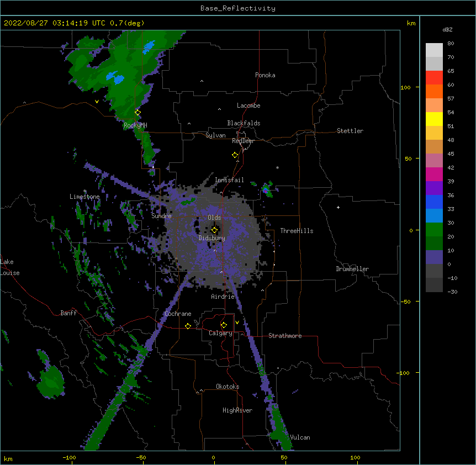Select the slate blue 0-10 dBZ legend swatch
This screenshot has height=465, width=476.
434,257
